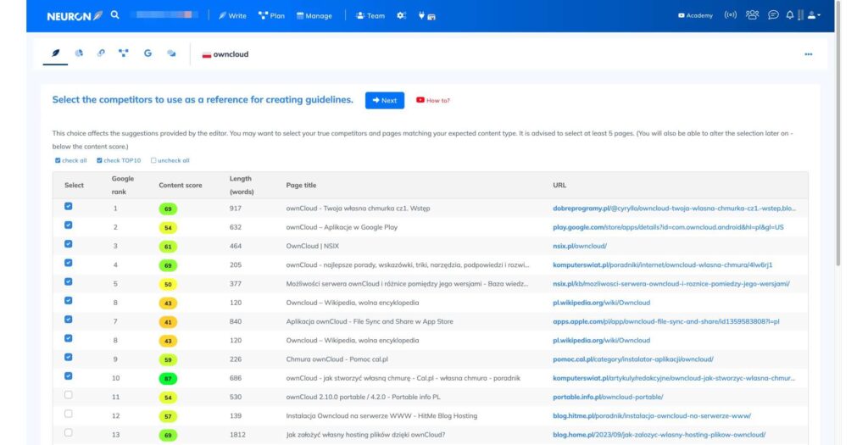
Task: Open the Google 'G' tab icon
Action: (x=147, y=53)
